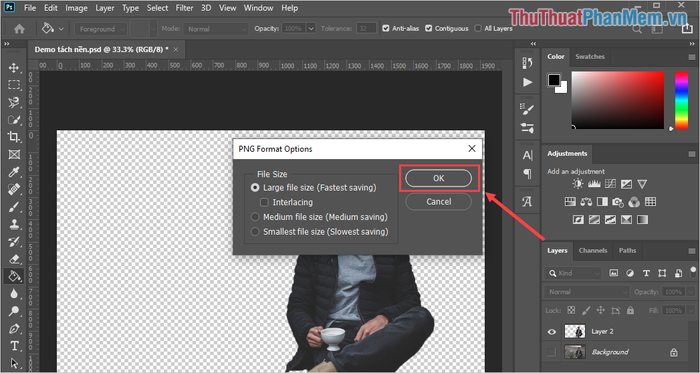
Task: Select the Eraser tool
Action: point(14,259)
